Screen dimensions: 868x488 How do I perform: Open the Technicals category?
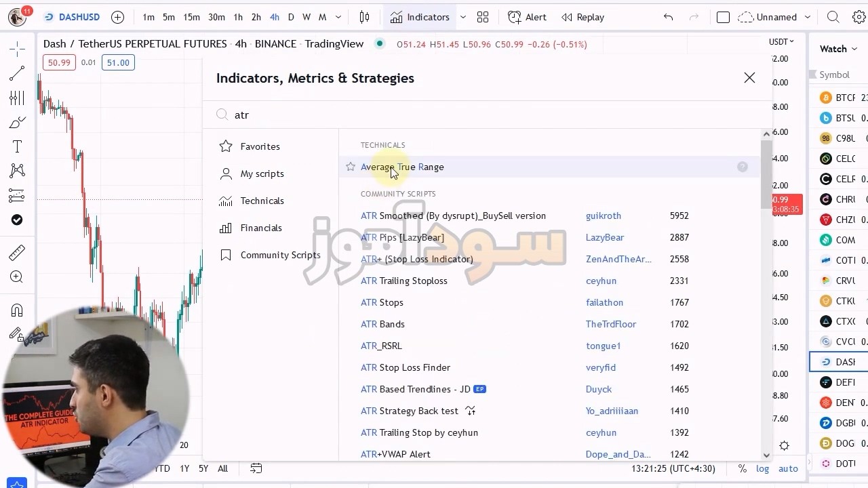tap(252, 201)
